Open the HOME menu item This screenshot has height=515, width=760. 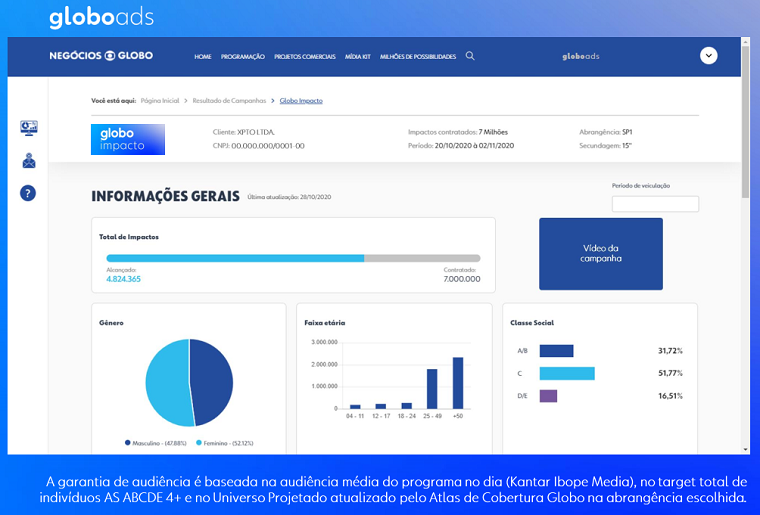pos(203,57)
